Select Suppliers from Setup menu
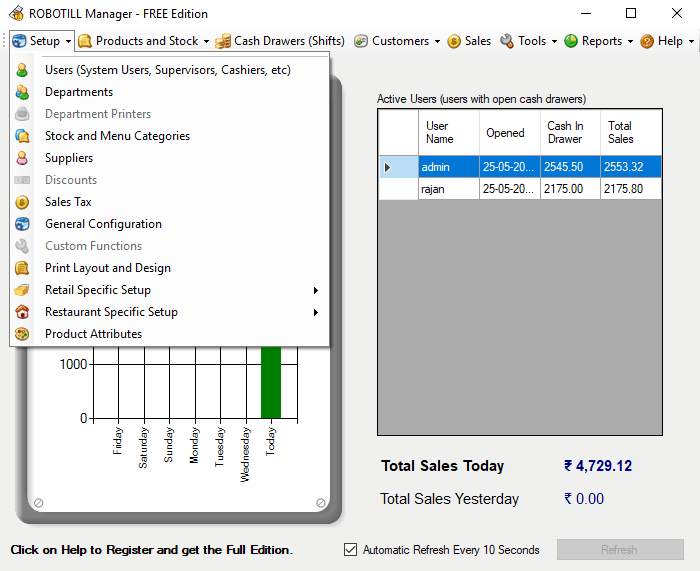Image resolution: width=700 pixels, height=571 pixels. (69, 158)
